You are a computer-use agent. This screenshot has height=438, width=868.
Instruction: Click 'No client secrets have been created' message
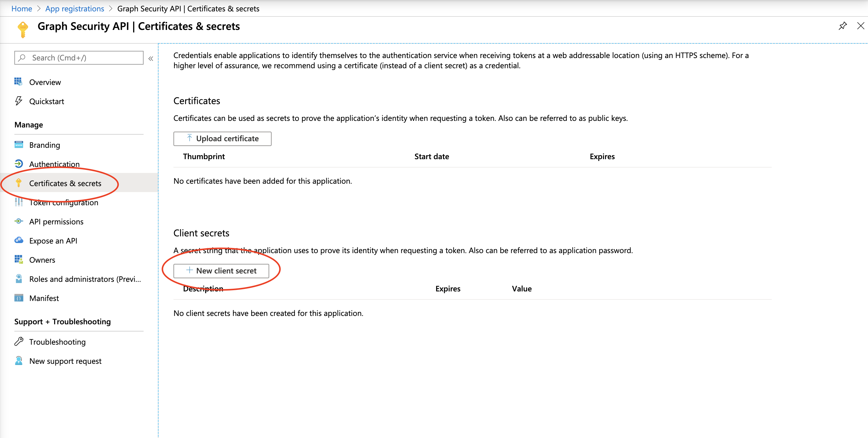(x=268, y=313)
